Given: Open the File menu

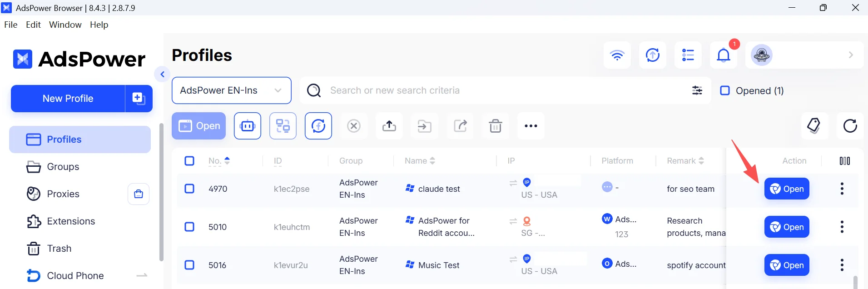Looking at the screenshot, I should (x=11, y=25).
